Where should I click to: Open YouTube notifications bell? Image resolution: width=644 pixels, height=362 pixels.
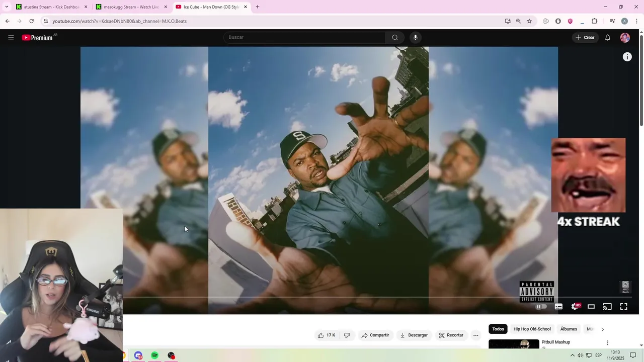[608, 37]
